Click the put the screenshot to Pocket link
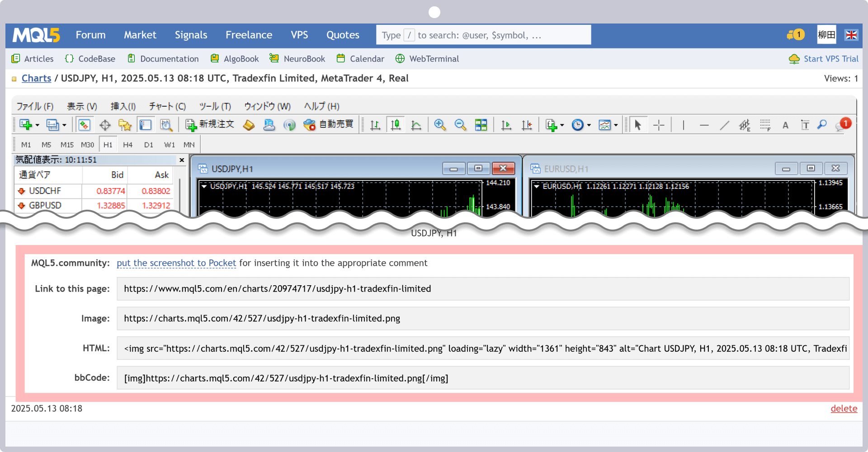 [x=176, y=263]
